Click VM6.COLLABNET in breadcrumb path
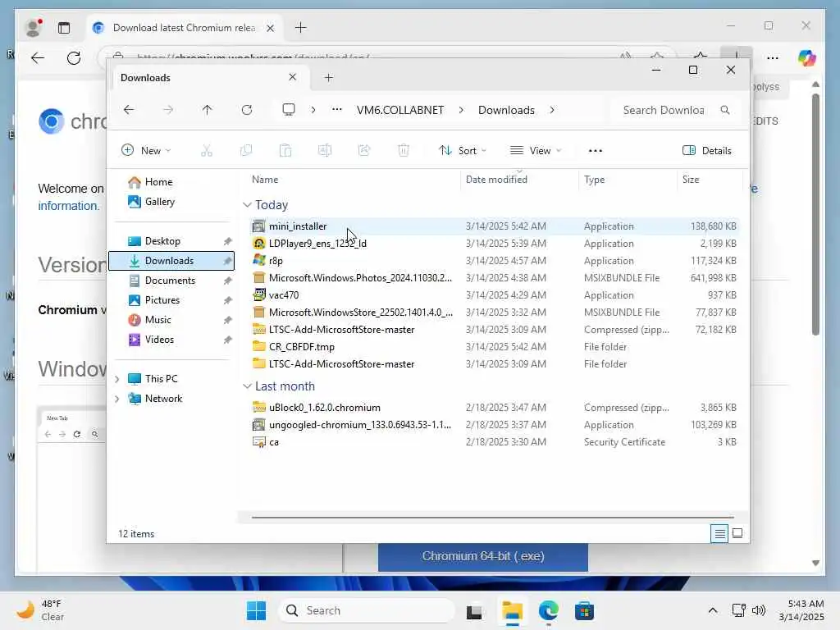 pos(400,110)
